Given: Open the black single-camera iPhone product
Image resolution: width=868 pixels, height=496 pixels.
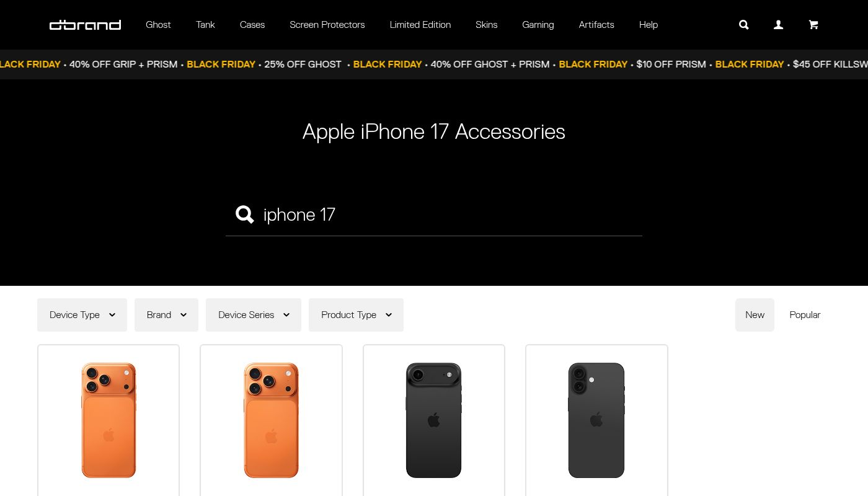Looking at the screenshot, I should [434, 420].
